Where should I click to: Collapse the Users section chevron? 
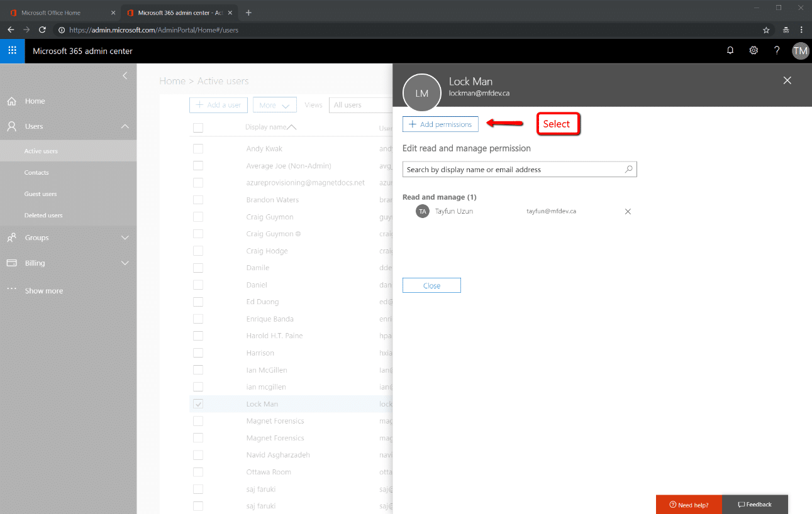[125, 126]
